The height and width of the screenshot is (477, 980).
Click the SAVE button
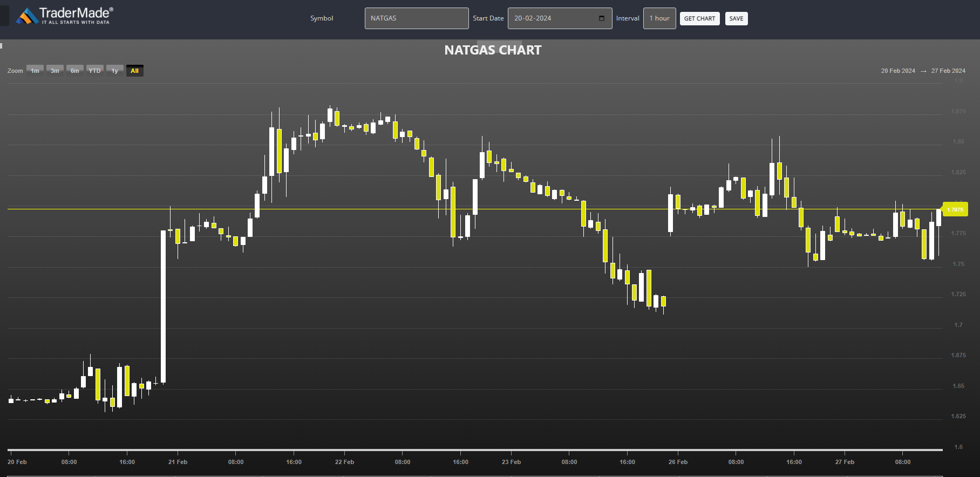(x=736, y=18)
